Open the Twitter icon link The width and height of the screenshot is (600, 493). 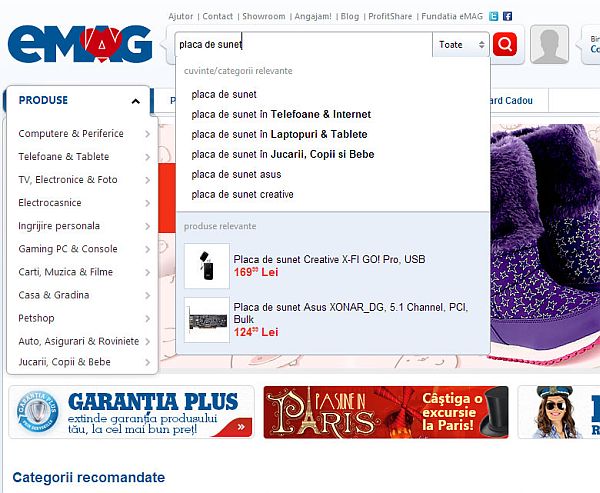[x=494, y=16]
